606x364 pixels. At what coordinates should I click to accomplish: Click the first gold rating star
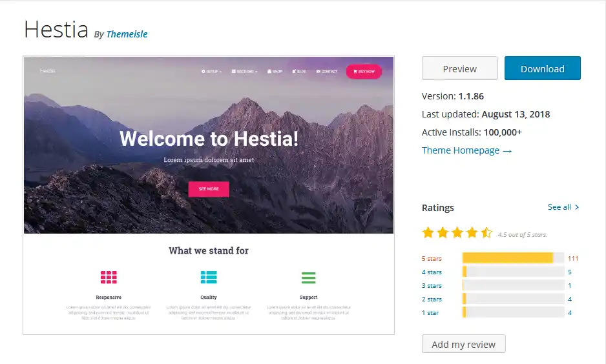pyautogui.click(x=428, y=233)
